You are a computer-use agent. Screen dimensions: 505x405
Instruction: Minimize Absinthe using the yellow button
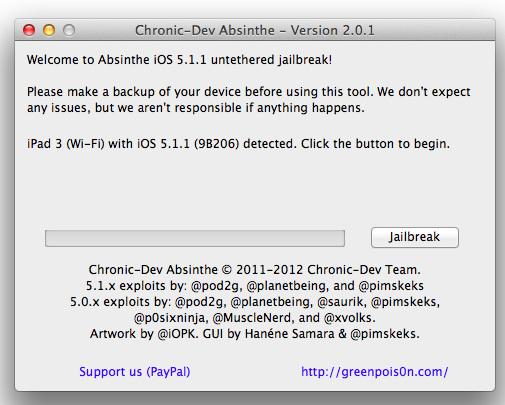pos(49,30)
